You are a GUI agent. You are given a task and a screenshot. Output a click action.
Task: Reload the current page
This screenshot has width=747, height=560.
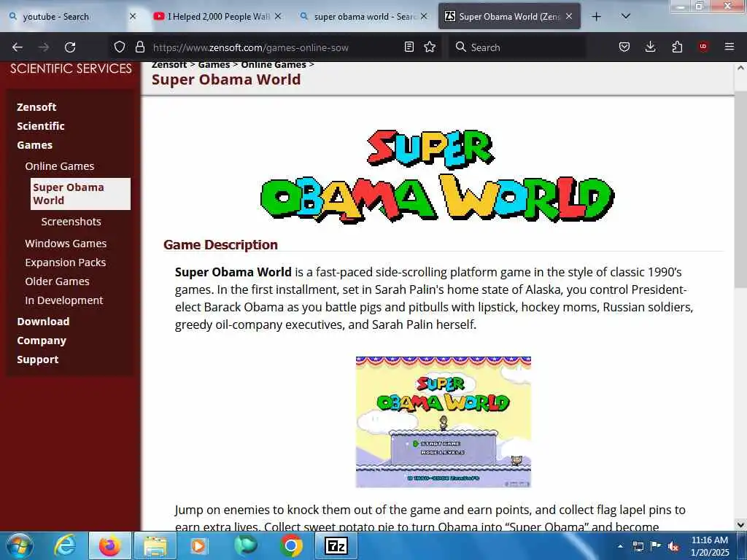pyautogui.click(x=70, y=47)
